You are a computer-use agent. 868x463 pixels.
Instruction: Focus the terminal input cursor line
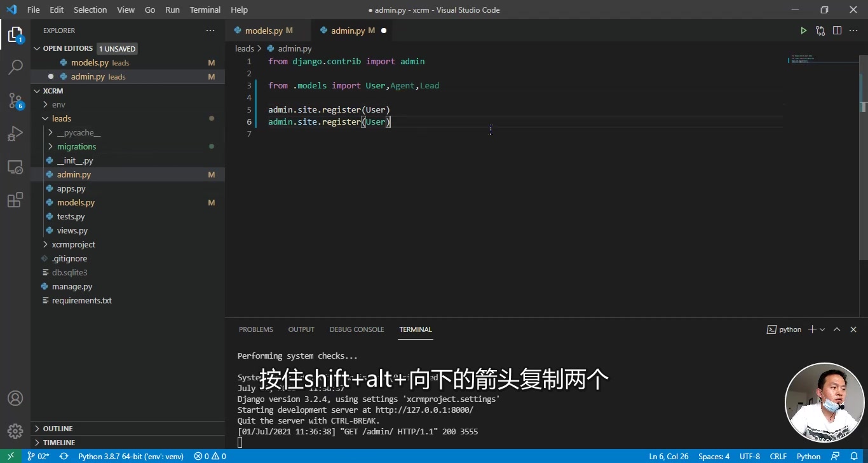click(x=240, y=442)
